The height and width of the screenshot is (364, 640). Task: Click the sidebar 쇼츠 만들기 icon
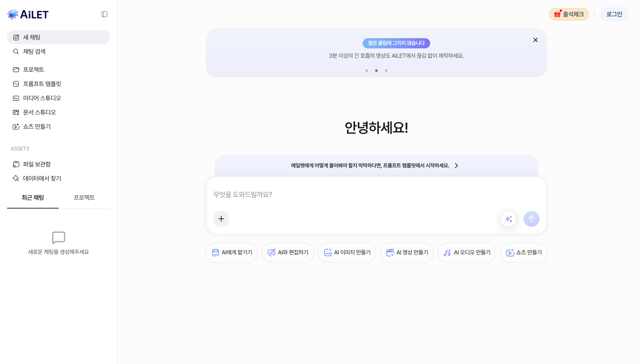pos(16,127)
